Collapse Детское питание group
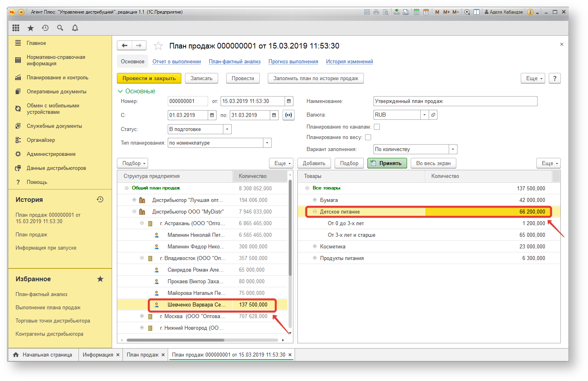Image resolution: width=588 pixels, height=381 pixels. tap(315, 212)
